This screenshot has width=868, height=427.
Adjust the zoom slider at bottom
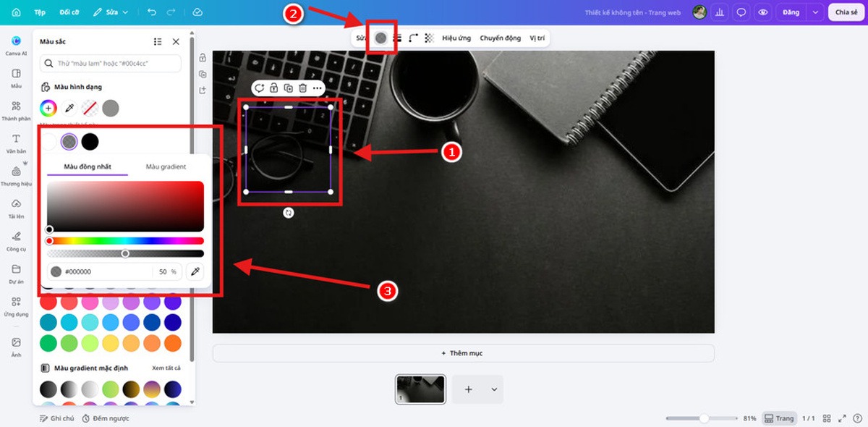[x=700, y=418]
